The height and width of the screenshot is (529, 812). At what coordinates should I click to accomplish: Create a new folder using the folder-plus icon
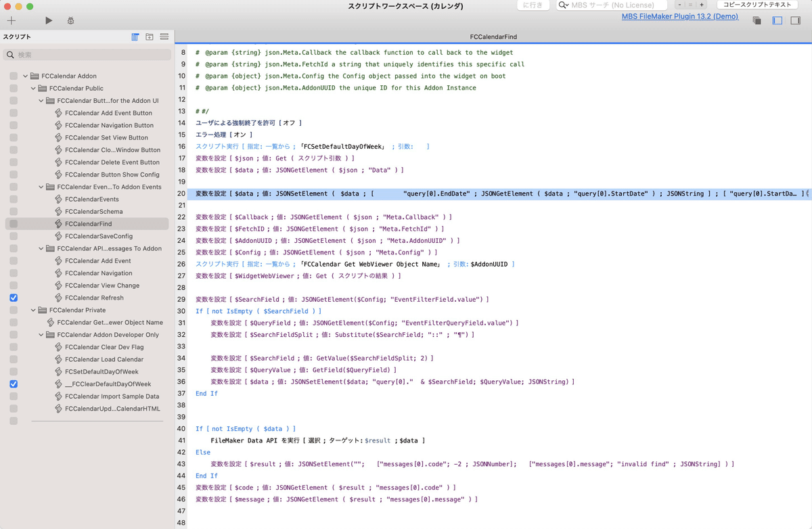pos(150,37)
